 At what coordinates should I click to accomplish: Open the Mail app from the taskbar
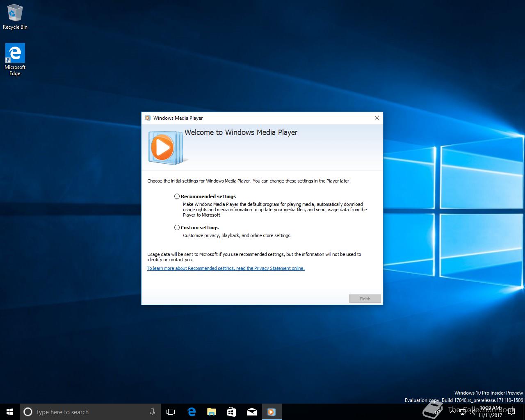251,412
